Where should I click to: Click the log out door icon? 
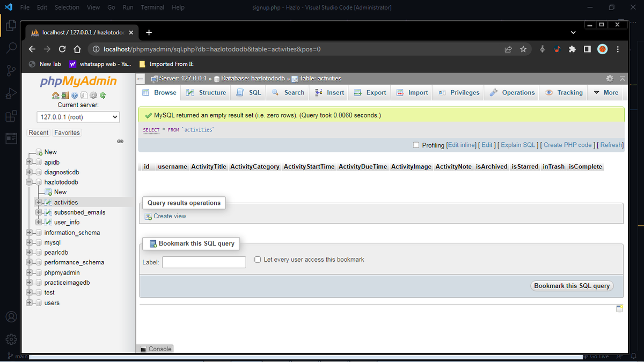click(65, 95)
